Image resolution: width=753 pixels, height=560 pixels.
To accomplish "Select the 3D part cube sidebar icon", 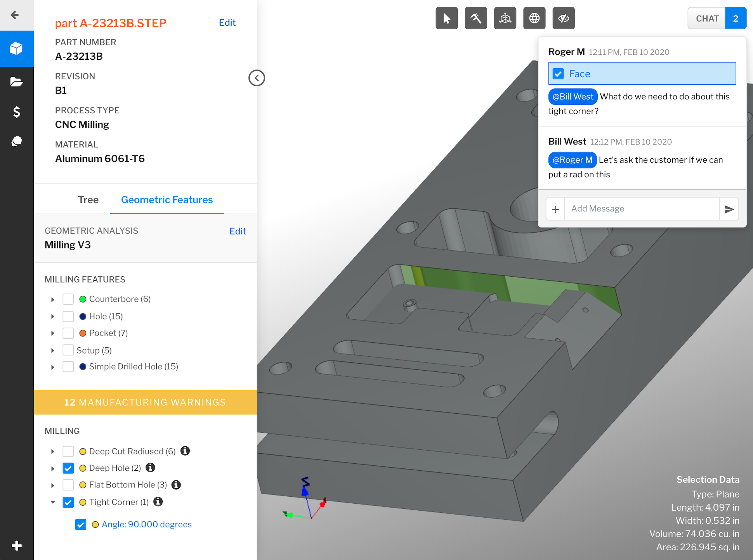I will coord(16,49).
